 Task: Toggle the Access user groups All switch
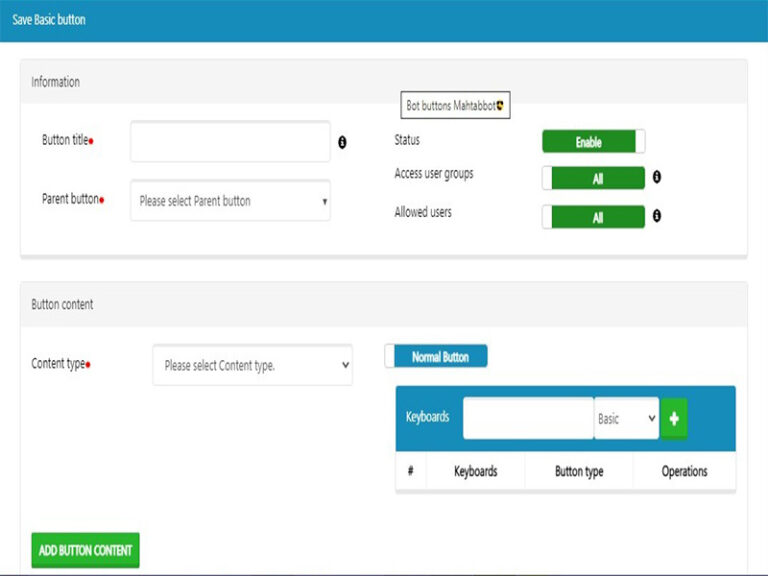(x=593, y=178)
